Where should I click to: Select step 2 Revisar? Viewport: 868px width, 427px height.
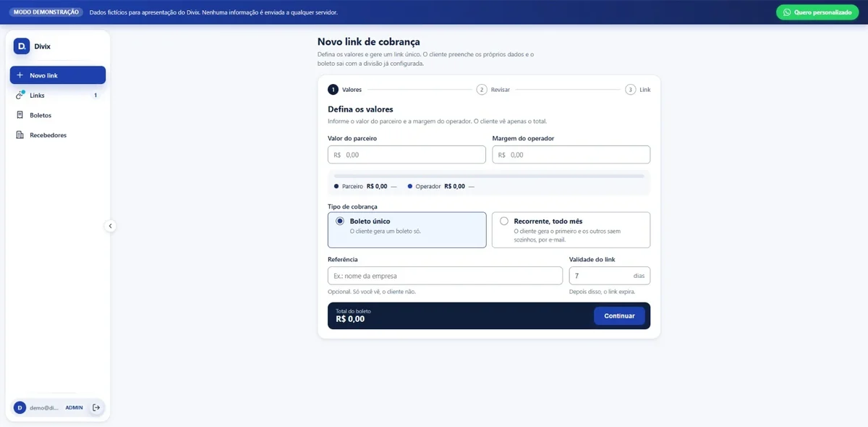click(x=493, y=90)
